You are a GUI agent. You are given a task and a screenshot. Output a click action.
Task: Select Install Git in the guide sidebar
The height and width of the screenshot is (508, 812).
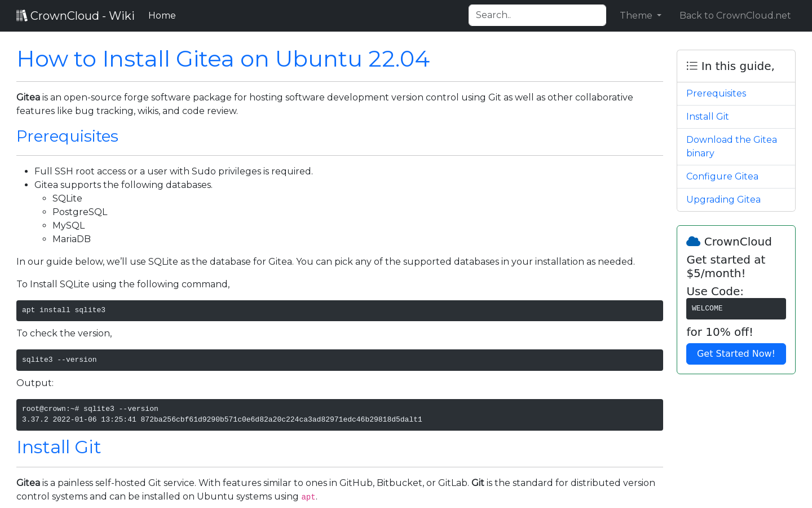click(x=707, y=117)
